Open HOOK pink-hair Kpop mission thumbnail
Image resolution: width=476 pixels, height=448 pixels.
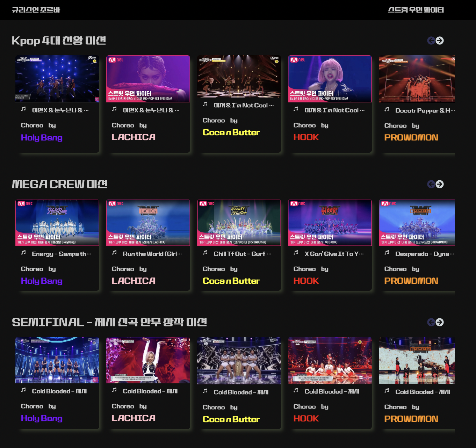[x=330, y=79]
